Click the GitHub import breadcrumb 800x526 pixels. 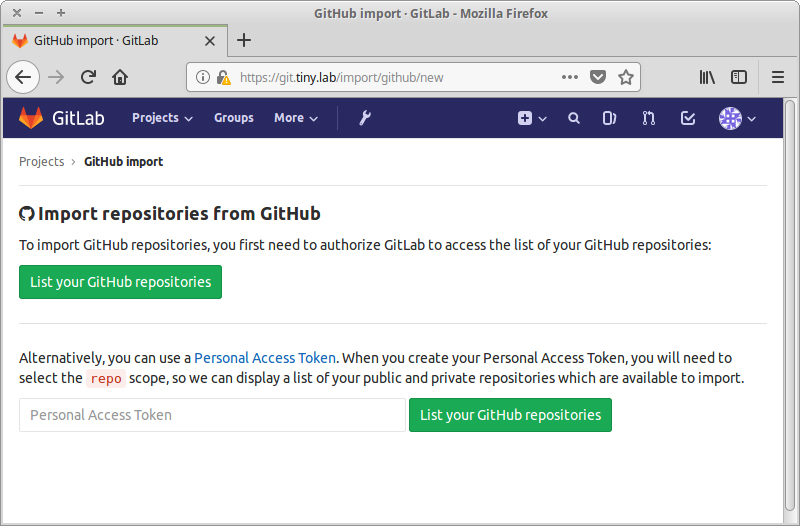coord(123,161)
